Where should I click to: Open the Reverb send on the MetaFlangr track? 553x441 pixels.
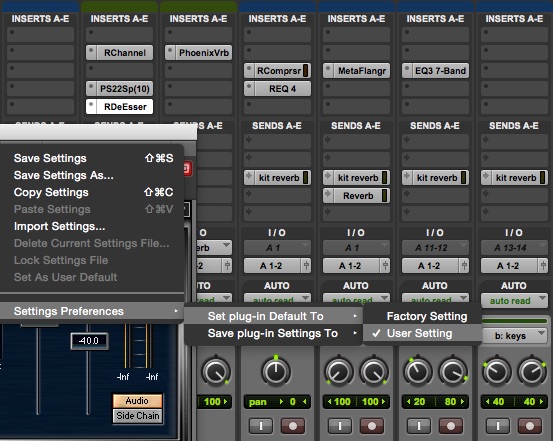(x=358, y=195)
